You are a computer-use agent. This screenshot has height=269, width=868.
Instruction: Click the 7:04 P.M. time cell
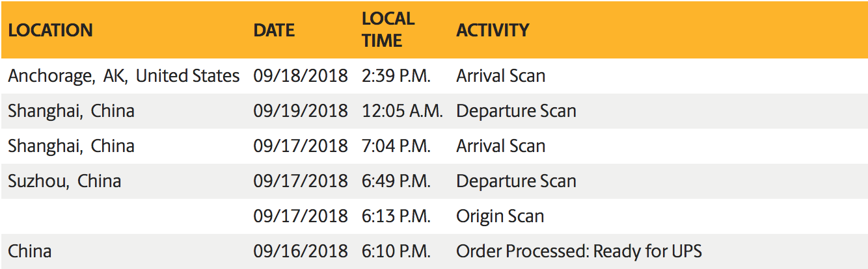396,146
